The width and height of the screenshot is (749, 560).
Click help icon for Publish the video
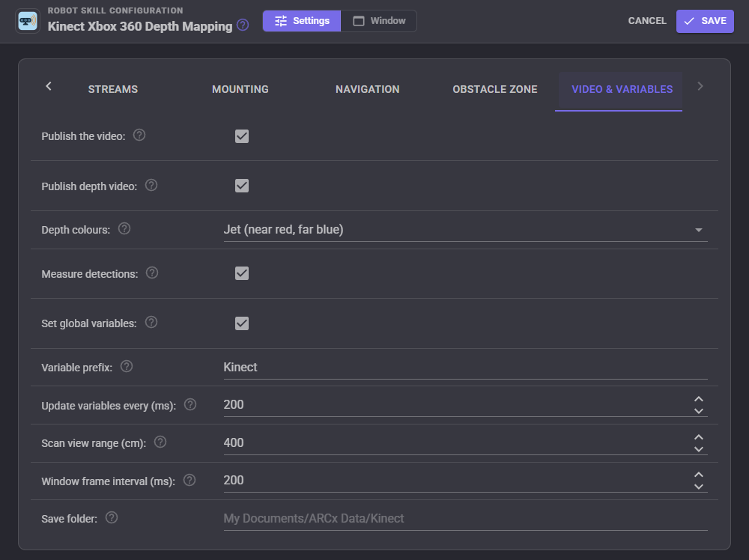tap(139, 135)
